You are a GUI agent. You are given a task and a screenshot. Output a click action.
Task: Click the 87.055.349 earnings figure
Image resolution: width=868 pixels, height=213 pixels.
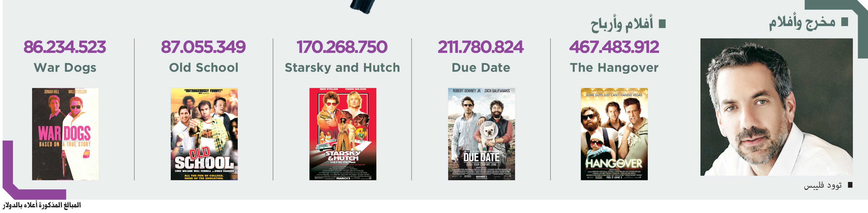click(203, 47)
